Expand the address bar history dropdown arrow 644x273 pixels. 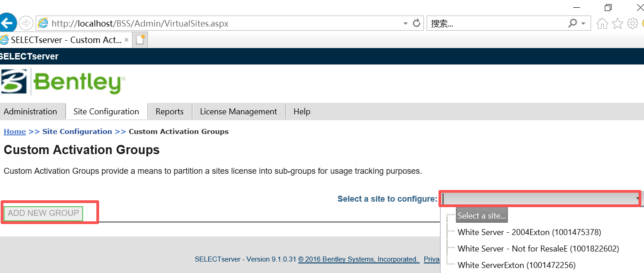[405, 23]
